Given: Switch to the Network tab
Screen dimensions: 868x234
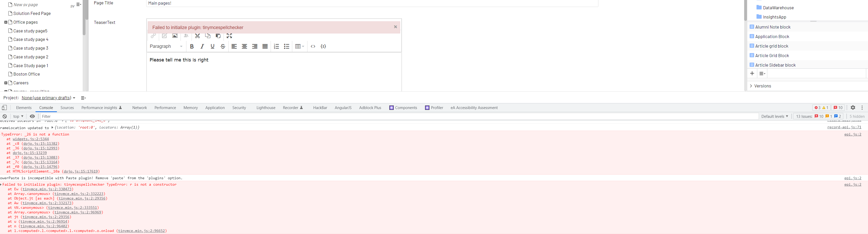Looking at the screenshot, I should click(x=140, y=108).
